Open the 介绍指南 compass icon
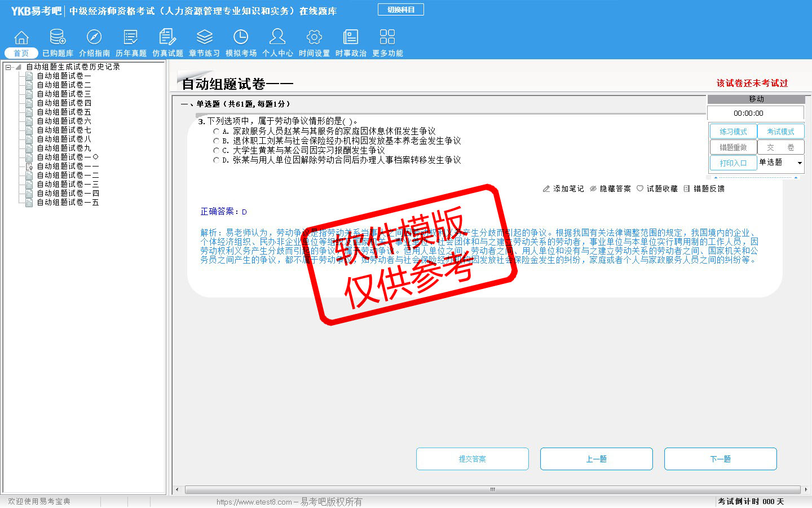 (x=94, y=38)
